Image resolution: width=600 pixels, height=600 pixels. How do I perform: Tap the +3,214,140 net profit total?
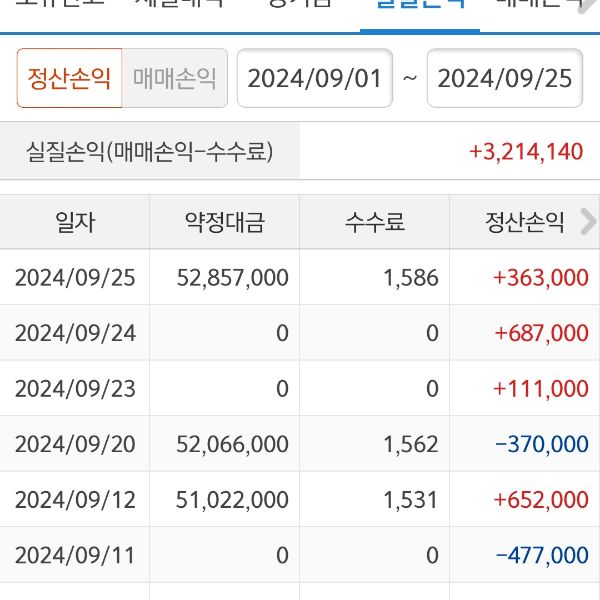tap(525, 152)
